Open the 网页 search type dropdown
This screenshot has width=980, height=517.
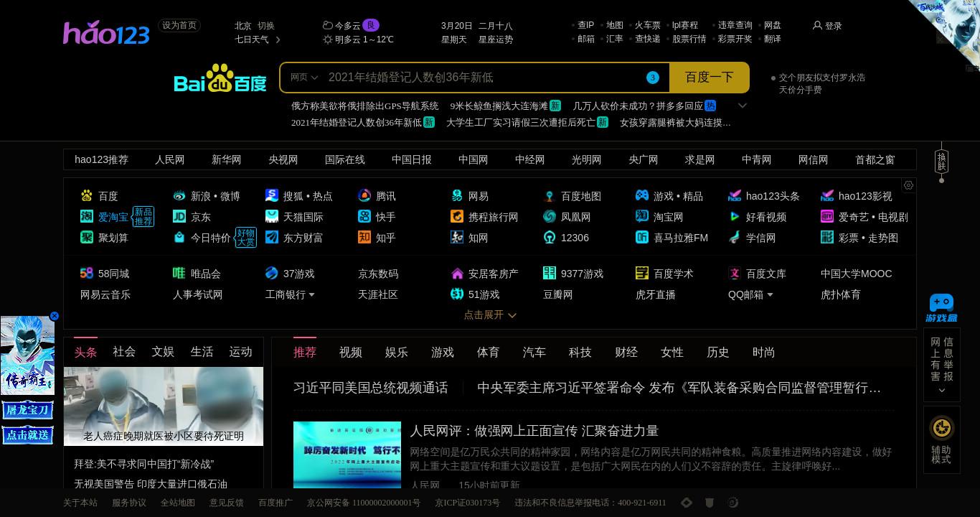[x=304, y=78]
